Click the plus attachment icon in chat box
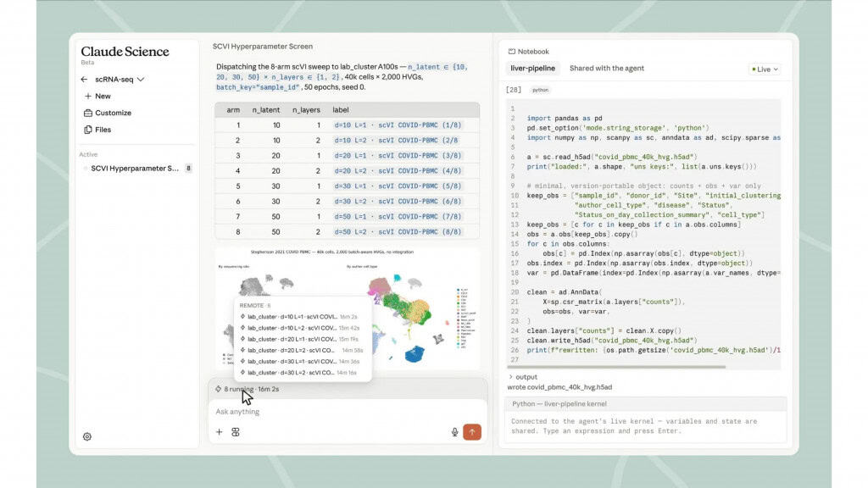Image resolution: width=868 pixels, height=488 pixels. coord(220,432)
